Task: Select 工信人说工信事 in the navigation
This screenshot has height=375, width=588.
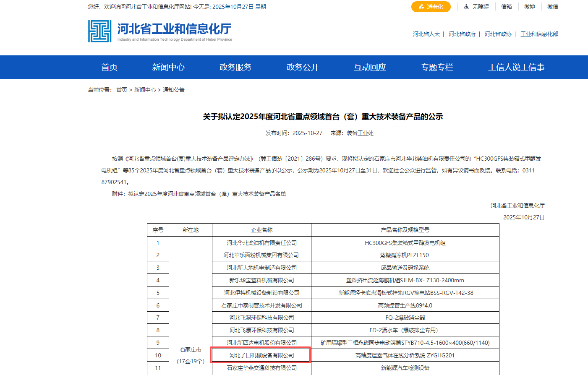Action: [517, 67]
